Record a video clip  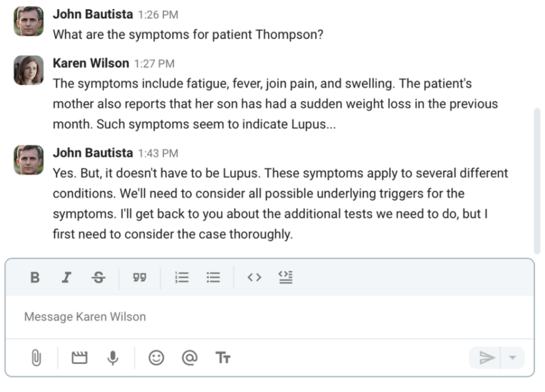[x=79, y=358]
